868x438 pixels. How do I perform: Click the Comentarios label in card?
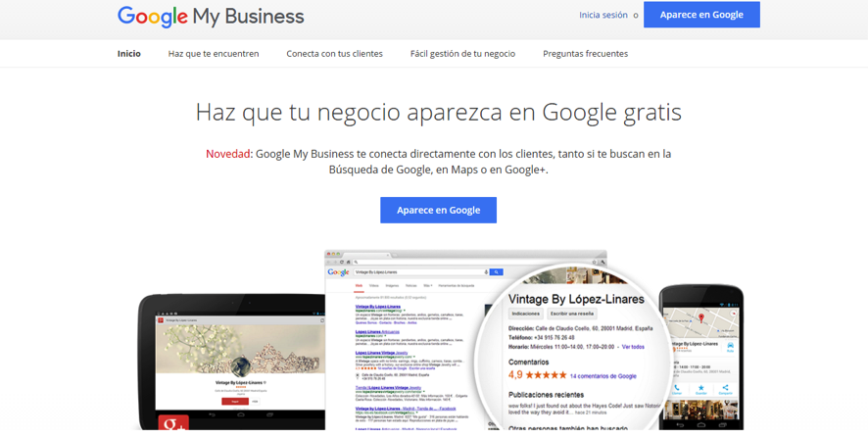[529, 362]
